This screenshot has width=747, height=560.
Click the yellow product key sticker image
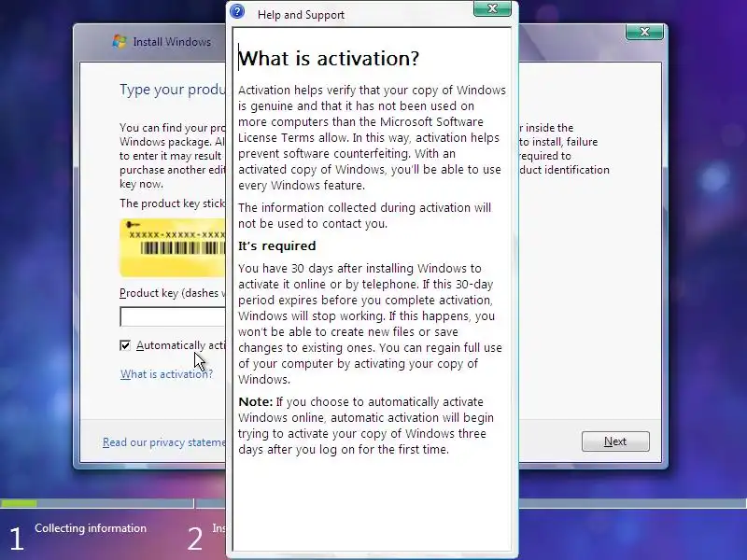pyautogui.click(x=173, y=247)
